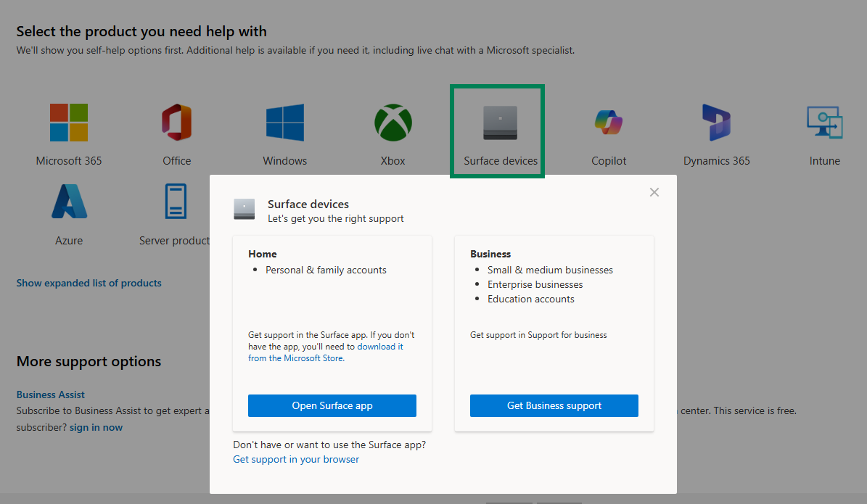This screenshot has height=504, width=867.
Task: Follow the download it from Microsoft Store link
Action: (325, 352)
